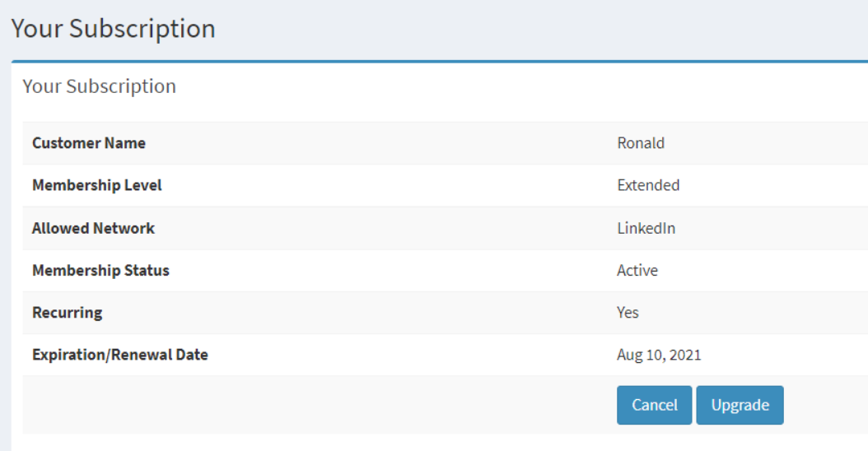Click the smaller 'Your Subscription' panel heading
868x451 pixels.
99,86
